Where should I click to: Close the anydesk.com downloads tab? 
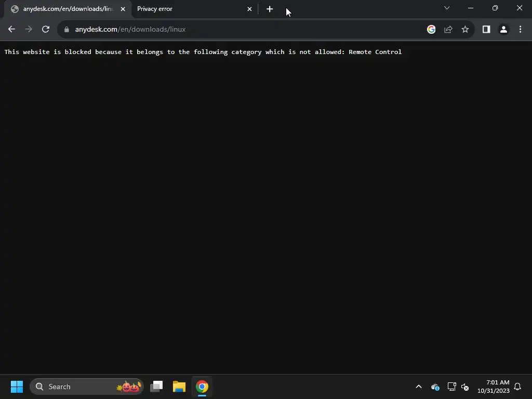123,9
